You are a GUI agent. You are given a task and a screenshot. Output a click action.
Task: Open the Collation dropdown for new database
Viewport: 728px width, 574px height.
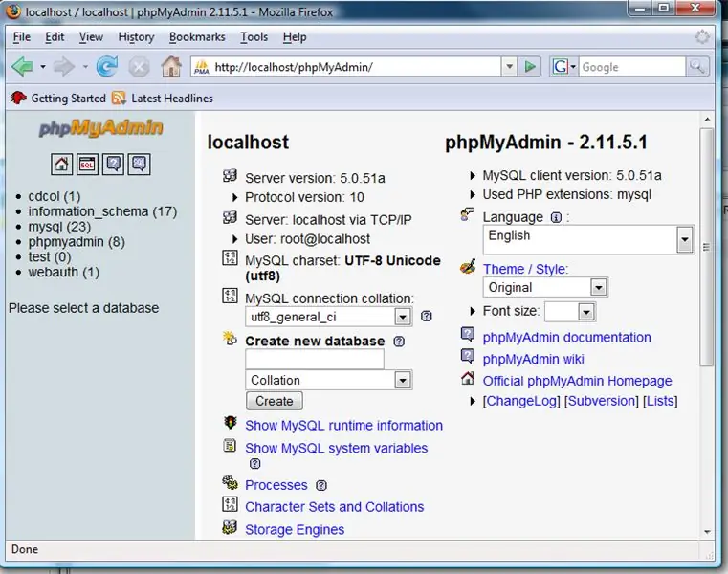click(x=328, y=380)
